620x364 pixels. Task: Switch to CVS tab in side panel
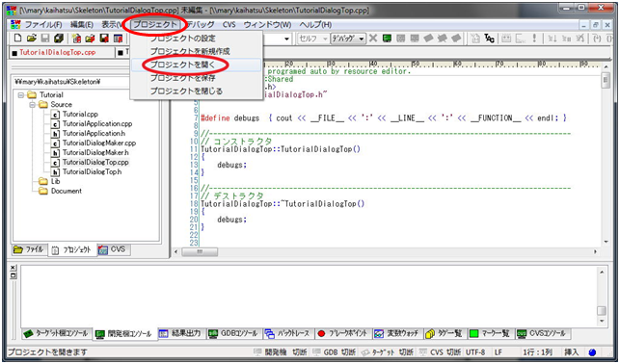pos(113,249)
